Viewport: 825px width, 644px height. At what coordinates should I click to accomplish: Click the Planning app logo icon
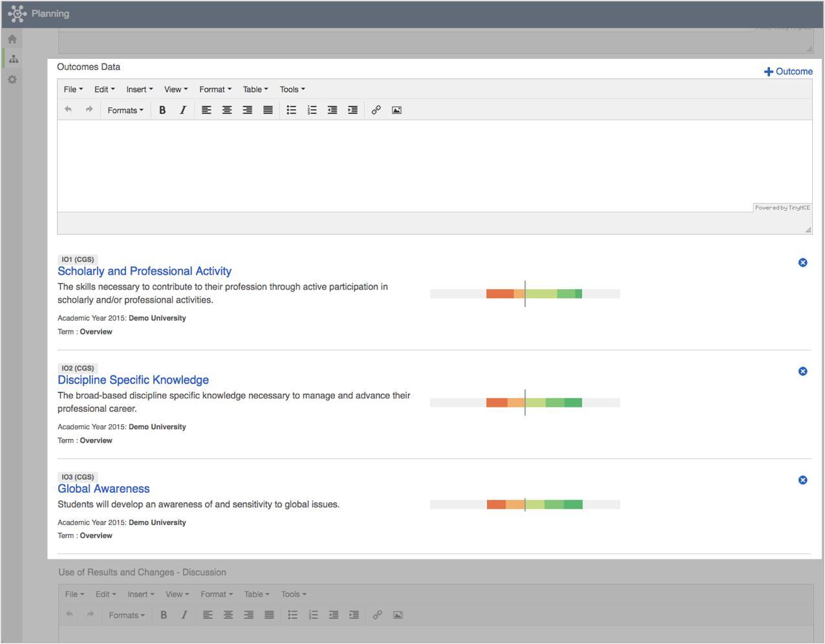17,14
